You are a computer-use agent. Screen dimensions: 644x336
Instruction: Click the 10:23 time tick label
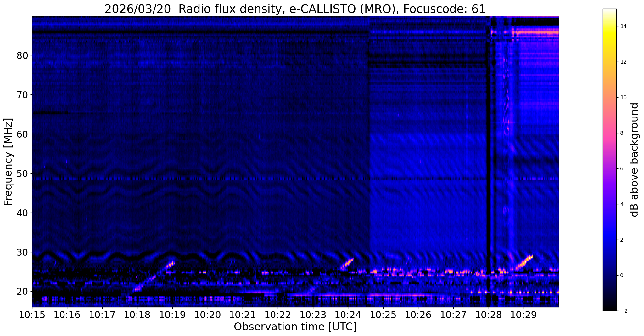313,315
